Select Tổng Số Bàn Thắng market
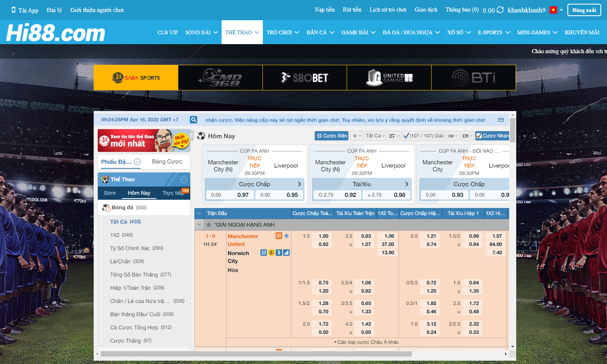 (140, 274)
